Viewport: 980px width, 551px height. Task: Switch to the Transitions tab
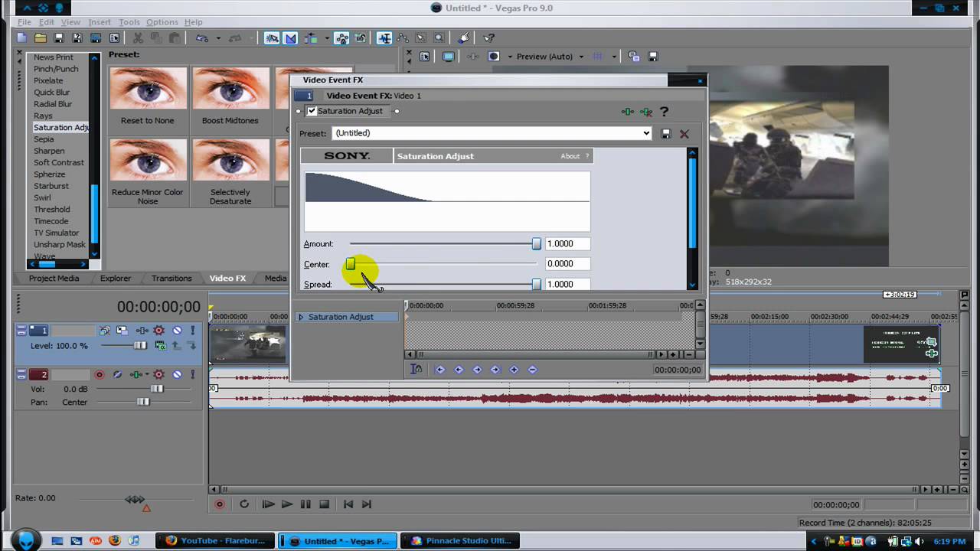tap(171, 278)
